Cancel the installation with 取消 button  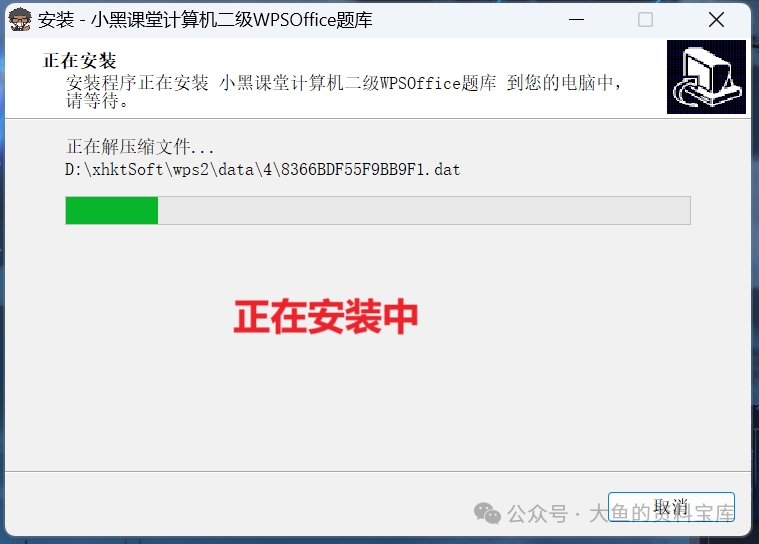point(671,507)
